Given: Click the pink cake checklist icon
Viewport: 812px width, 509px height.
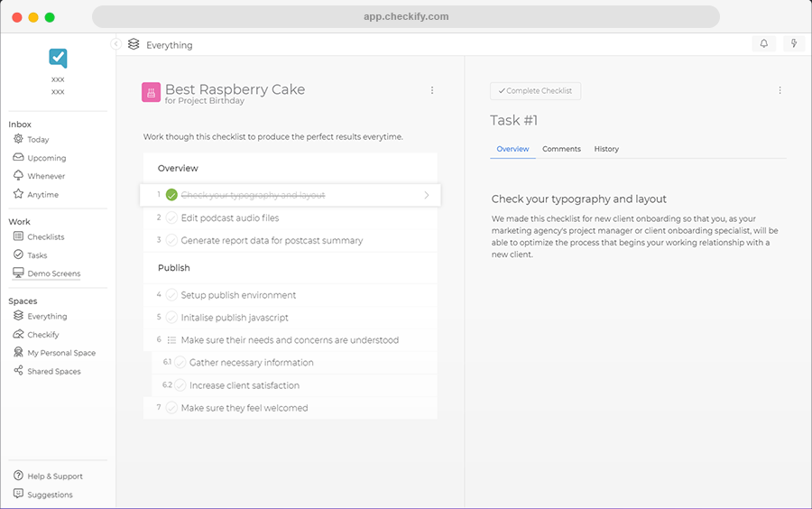Looking at the screenshot, I should coord(151,92).
